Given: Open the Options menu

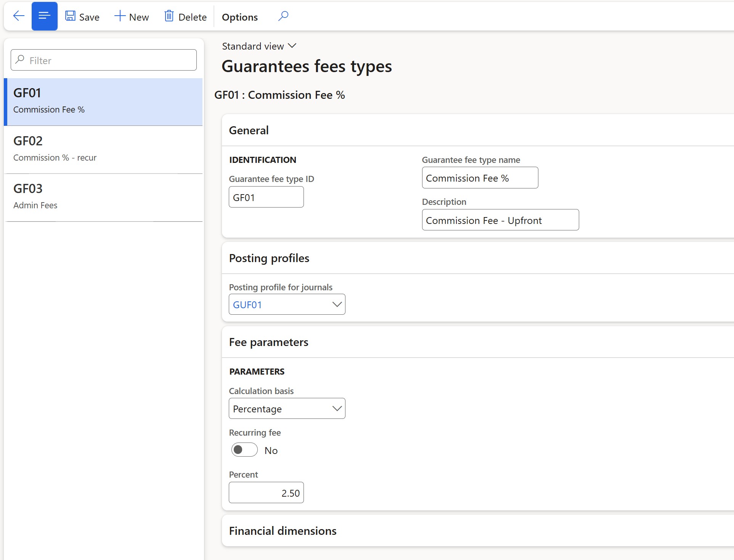Looking at the screenshot, I should 239,17.
